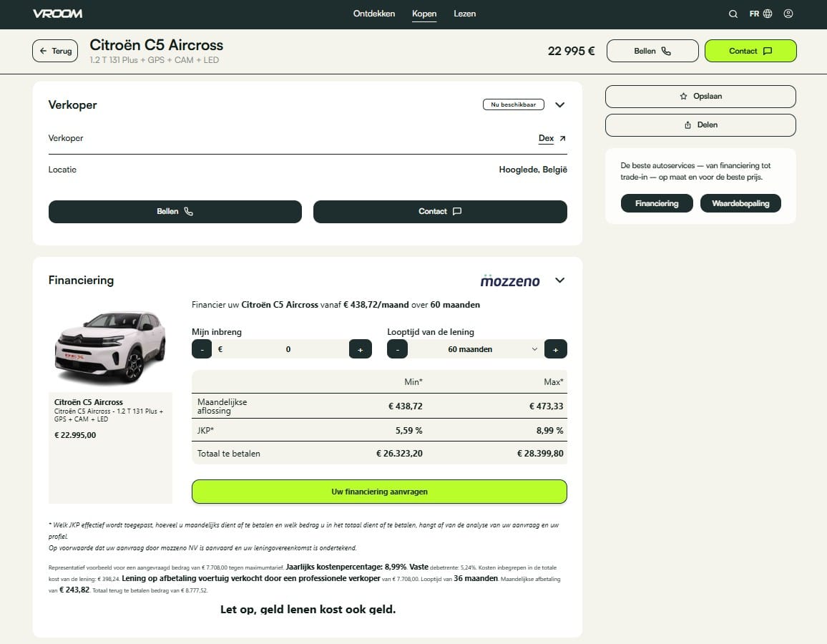Image resolution: width=827 pixels, height=644 pixels.
Task: Call seller with dark Bellen button
Action: click(175, 212)
